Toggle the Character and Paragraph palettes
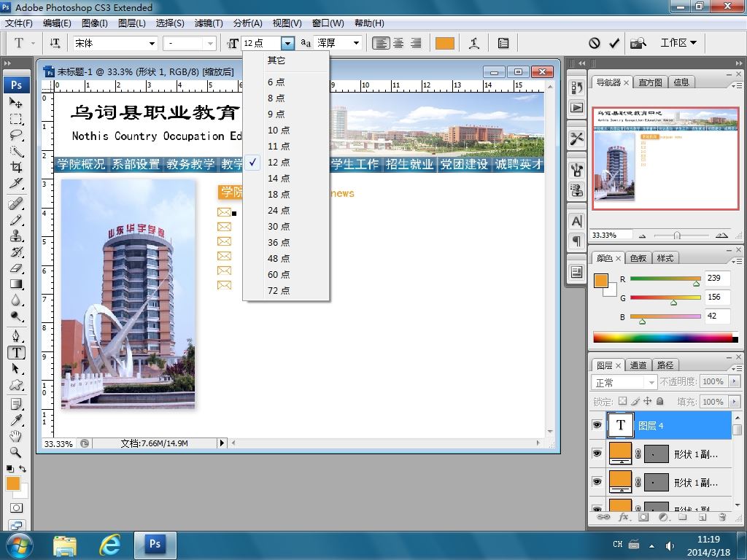Viewport: 747px width, 560px height. click(x=503, y=43)
